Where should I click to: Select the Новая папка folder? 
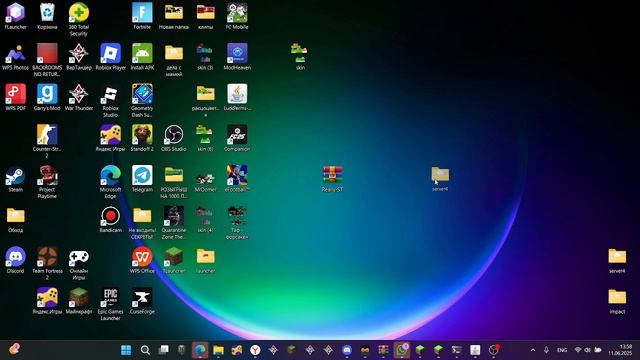[174, 16]
